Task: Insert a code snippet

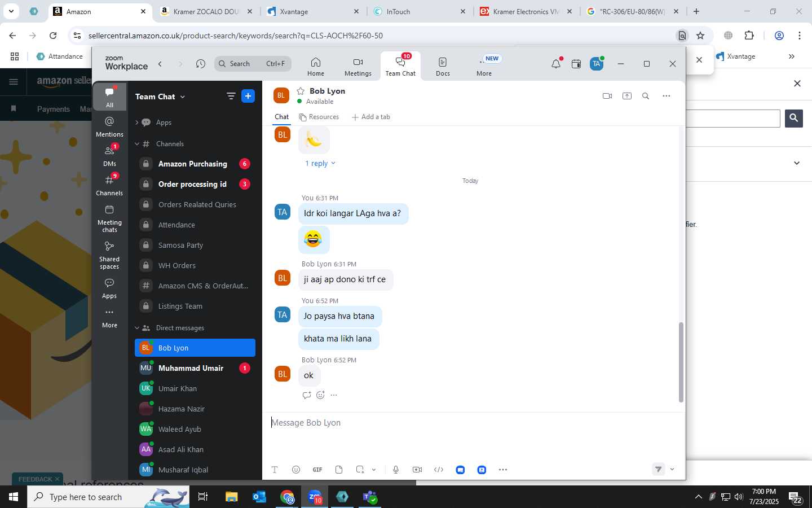Action: pos(439,470)
